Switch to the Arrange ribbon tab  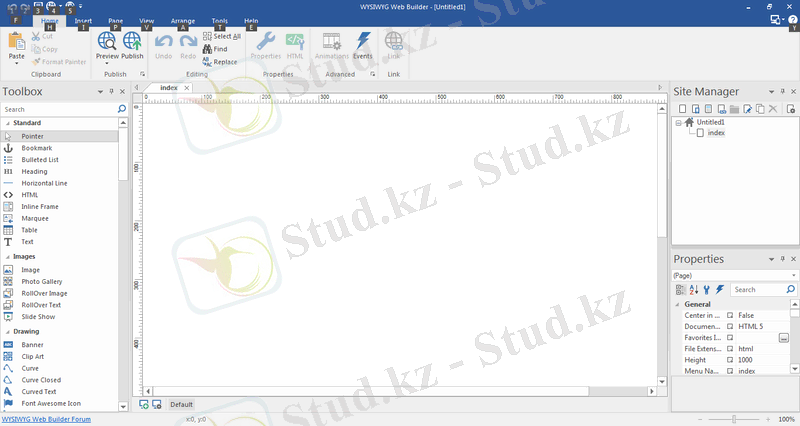coord(183,21)
